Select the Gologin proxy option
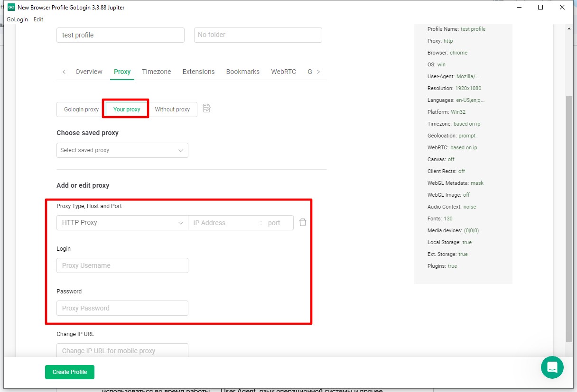 coord(81,109)
